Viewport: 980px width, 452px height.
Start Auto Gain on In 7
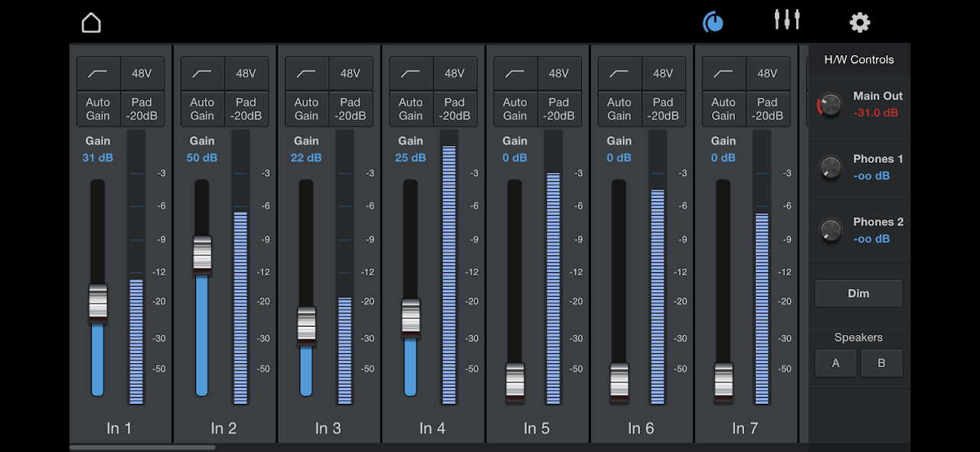723,109
